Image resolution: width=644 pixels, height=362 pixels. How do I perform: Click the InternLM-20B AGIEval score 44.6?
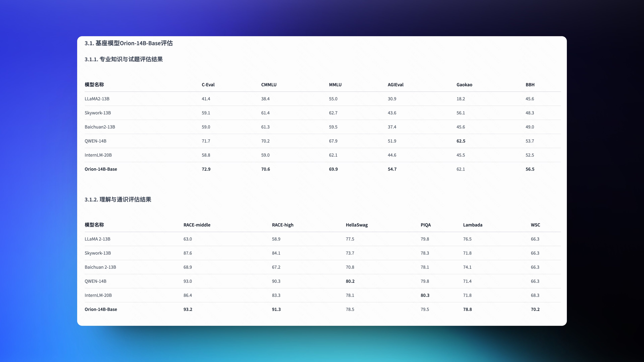pyautogui.click(x=392, y=155)
